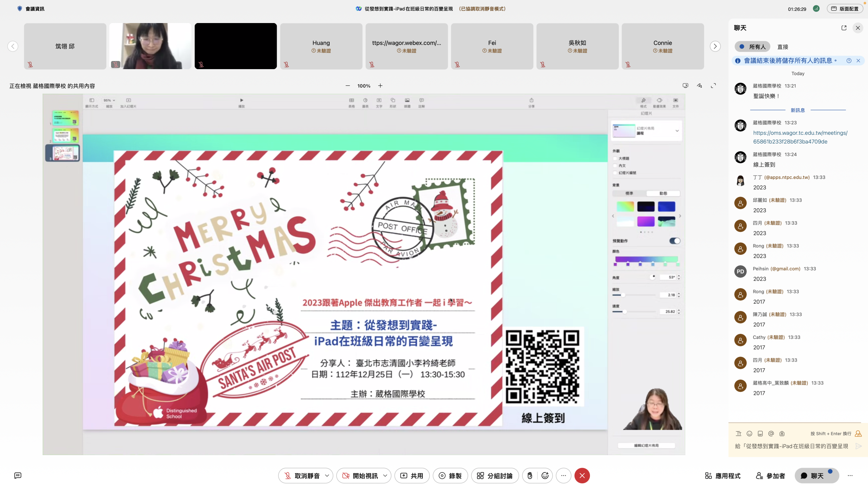Click the annotate icon above shared content
Viewport: 868px width, 488px height.
(x=699, y=86)
